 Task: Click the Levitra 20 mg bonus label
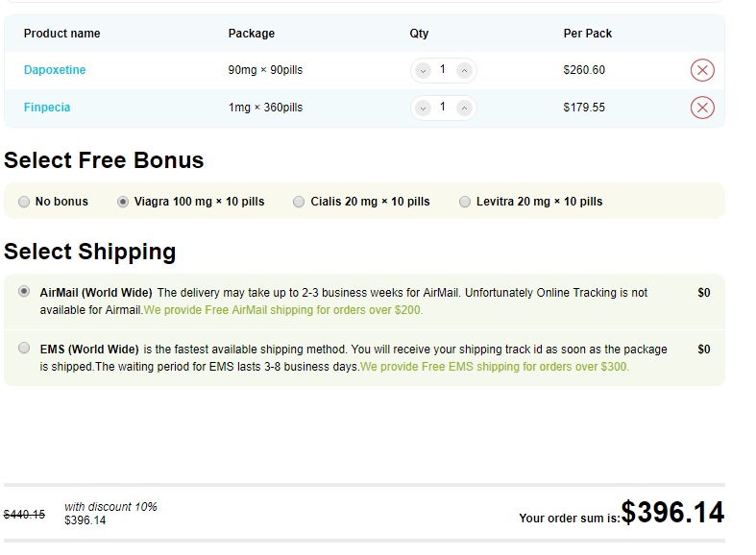[540, 202]
